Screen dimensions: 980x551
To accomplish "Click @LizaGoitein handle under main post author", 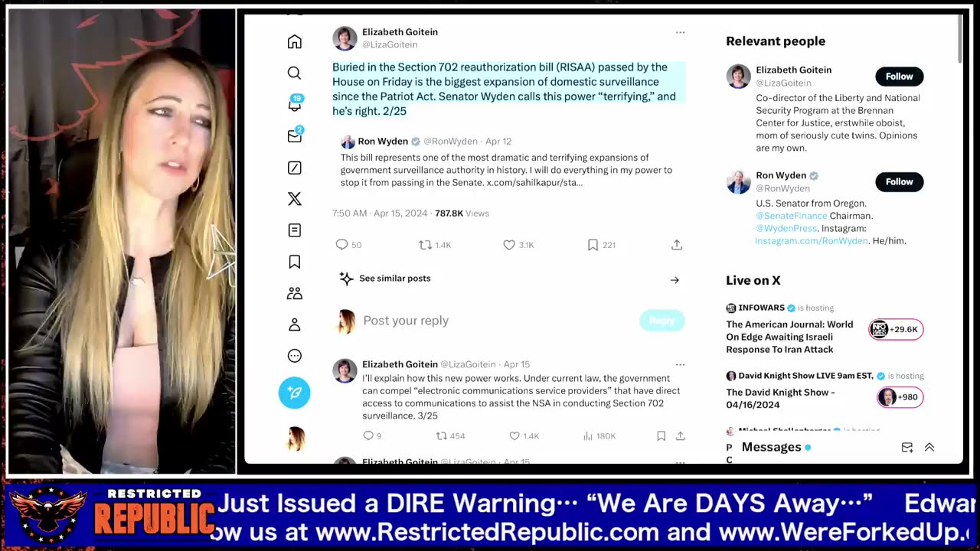I will pos(390,45).
